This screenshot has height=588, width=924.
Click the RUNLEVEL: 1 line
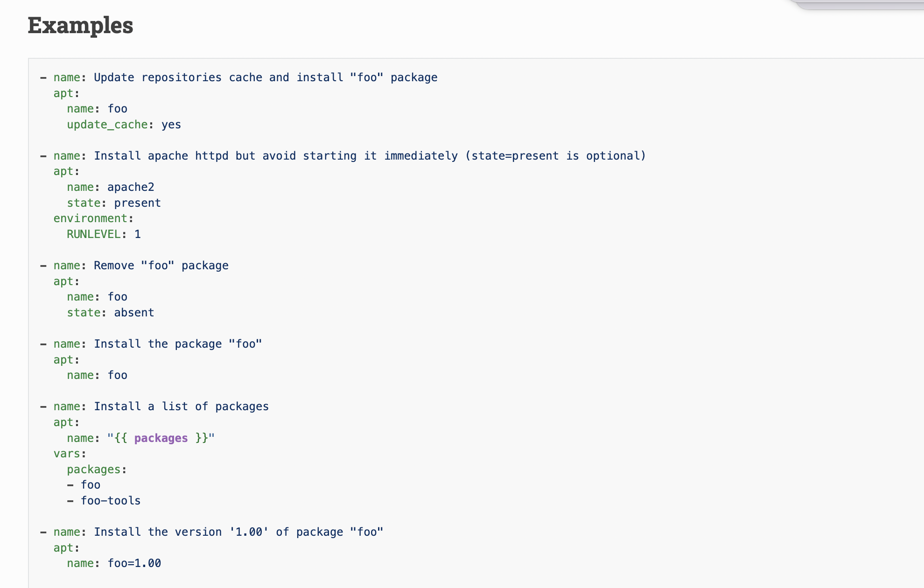104,234
